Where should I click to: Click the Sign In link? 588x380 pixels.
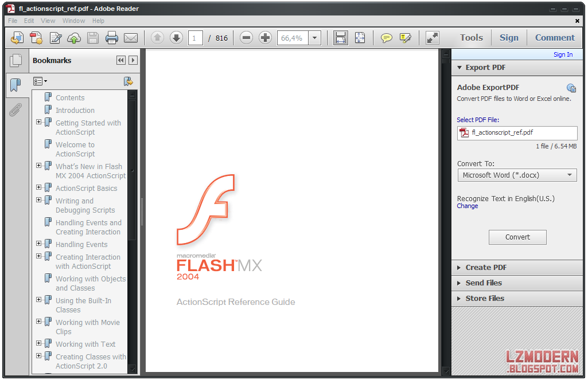tap(563, 54)
